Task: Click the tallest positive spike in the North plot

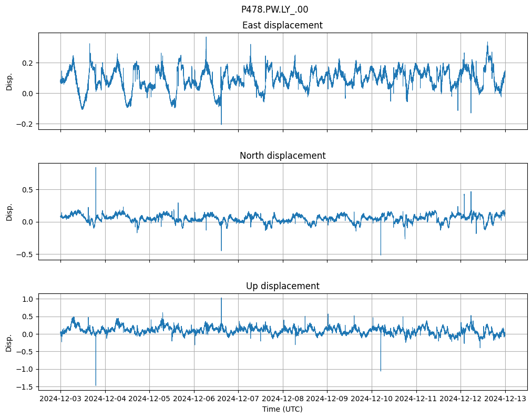Action: tap(96, 168)
